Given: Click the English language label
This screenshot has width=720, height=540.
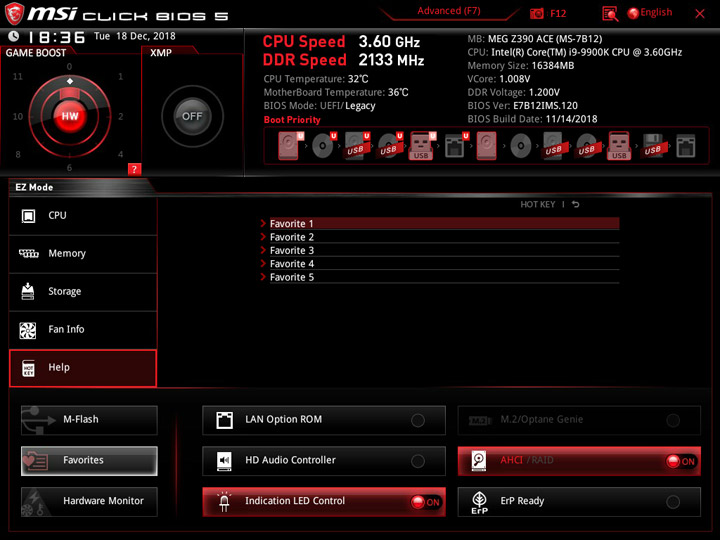Looking at the screenshot, I should click(x=656, y=12).
